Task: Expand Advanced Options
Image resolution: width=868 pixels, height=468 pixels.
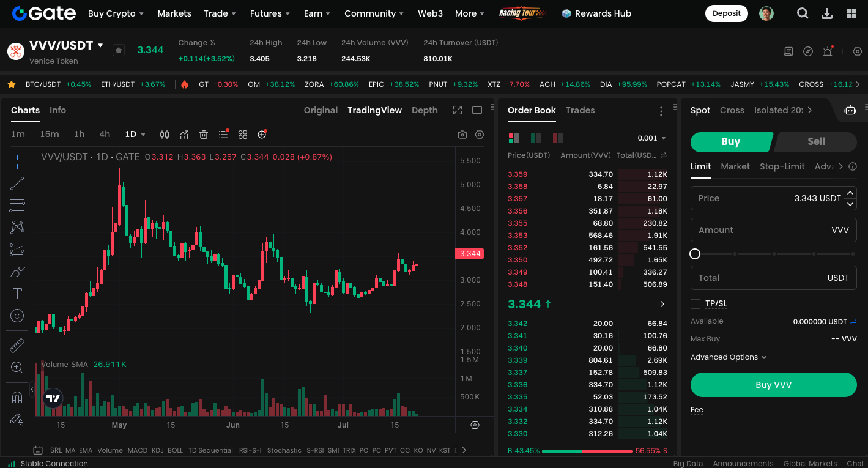Action: [x=729, y=357]
